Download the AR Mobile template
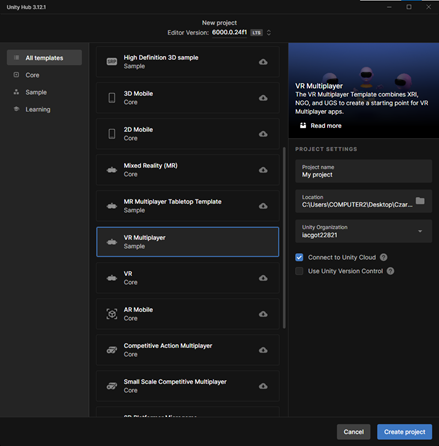Viewport: 439px width, 446px height. pyautogui.click(x=263, y=314)
